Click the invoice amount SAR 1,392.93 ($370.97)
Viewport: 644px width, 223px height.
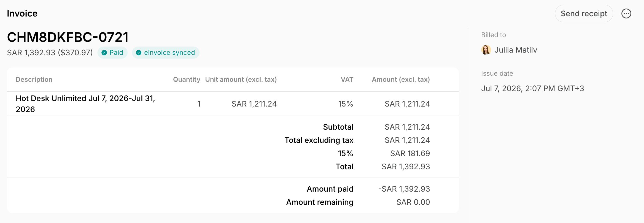(50, 53)
